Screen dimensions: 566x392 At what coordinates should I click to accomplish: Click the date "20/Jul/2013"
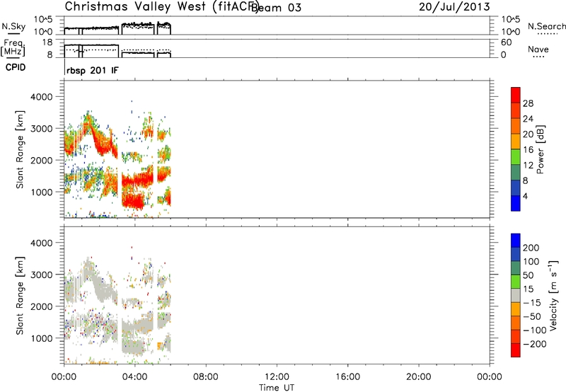pyautogui.click(x=454, y=7)
